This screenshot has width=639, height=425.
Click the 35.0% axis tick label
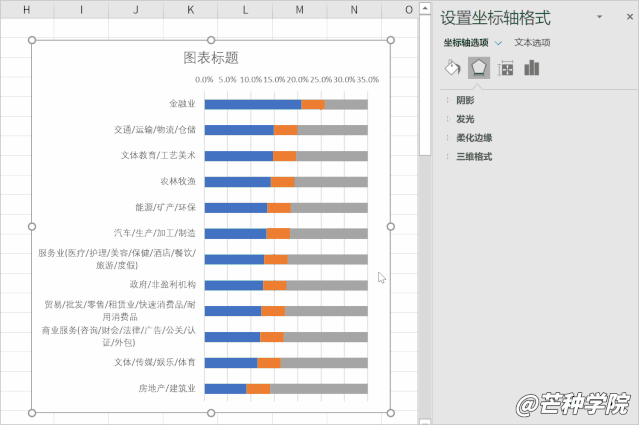coord(368,80)
